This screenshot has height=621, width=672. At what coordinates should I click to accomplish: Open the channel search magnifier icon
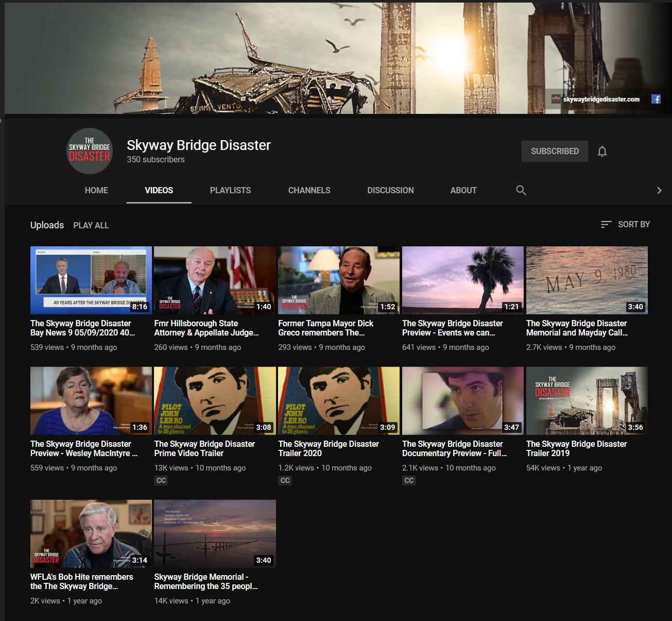(x=521, y=190)
